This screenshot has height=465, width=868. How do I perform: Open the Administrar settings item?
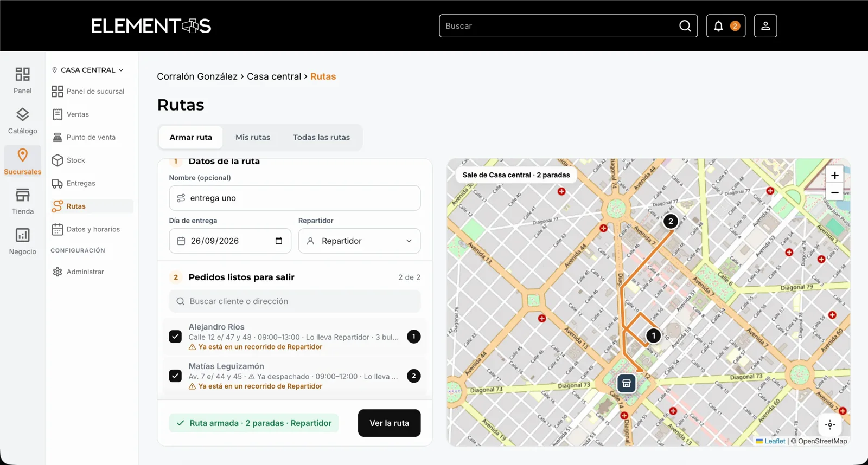point(92,272)
